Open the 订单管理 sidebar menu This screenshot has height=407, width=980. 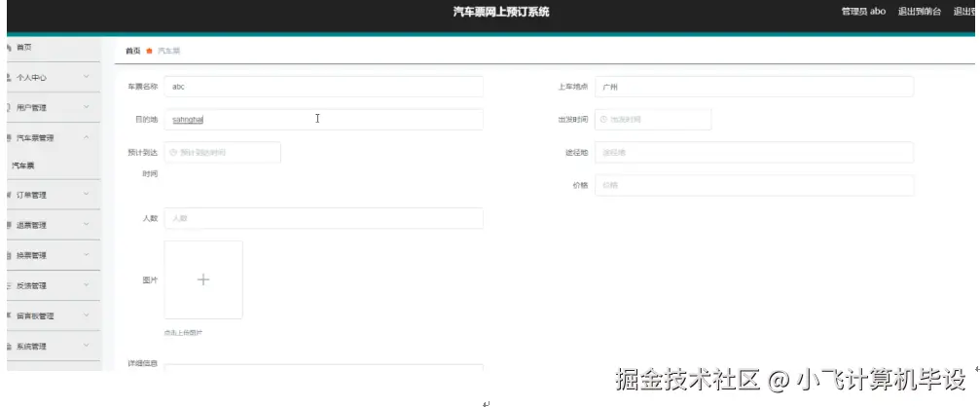(x=54, y=195)
